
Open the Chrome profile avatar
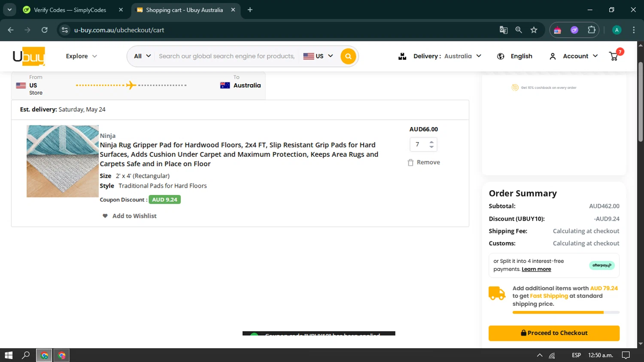(617, 30)
